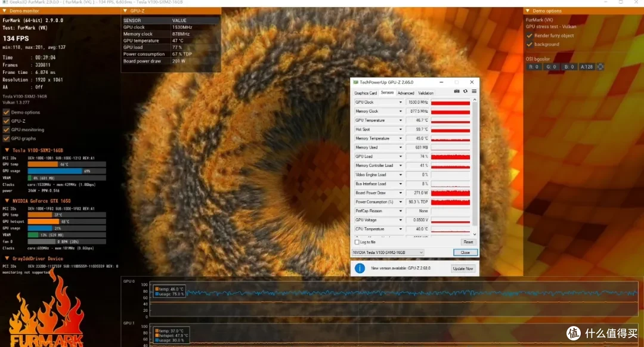Viewport: 644px width, 347px height.
Task: Click the 271.0 W Board Power Draw value
Action: (x=417, y=193)
